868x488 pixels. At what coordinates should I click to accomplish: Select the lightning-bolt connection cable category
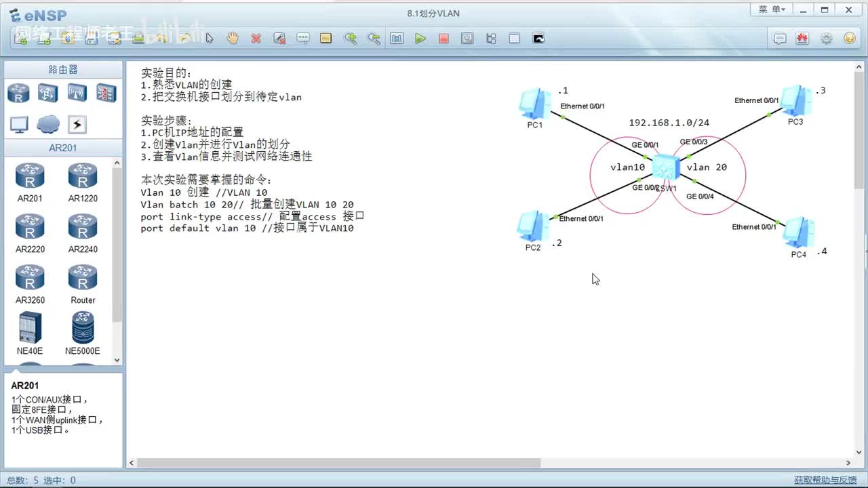coord(77,124)
